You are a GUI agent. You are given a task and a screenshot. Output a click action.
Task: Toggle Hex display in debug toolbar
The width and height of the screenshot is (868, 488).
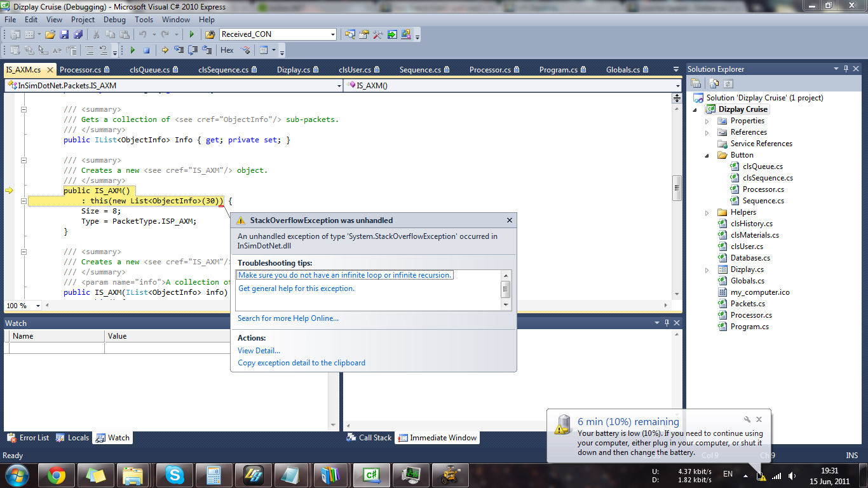pyautogui.click(x=227, y=50)
